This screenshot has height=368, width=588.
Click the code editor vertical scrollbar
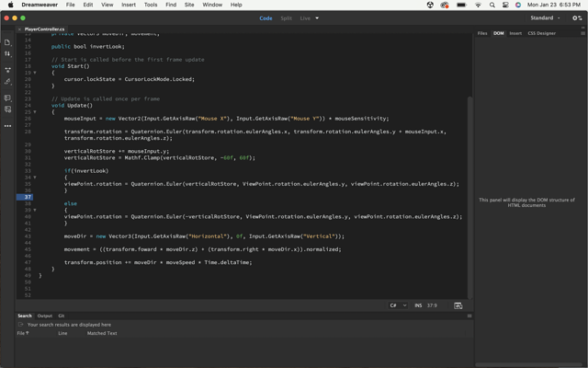(469, 196)
